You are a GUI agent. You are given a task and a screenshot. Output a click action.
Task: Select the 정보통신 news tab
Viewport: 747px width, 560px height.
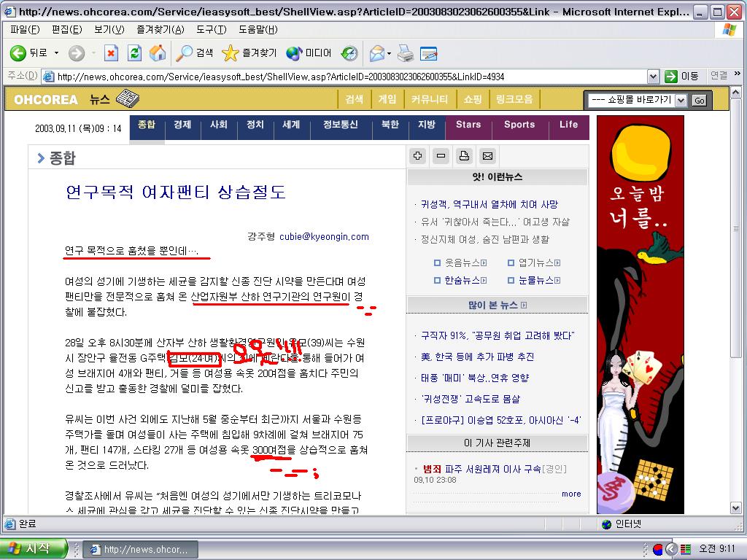tap(341, 125)
